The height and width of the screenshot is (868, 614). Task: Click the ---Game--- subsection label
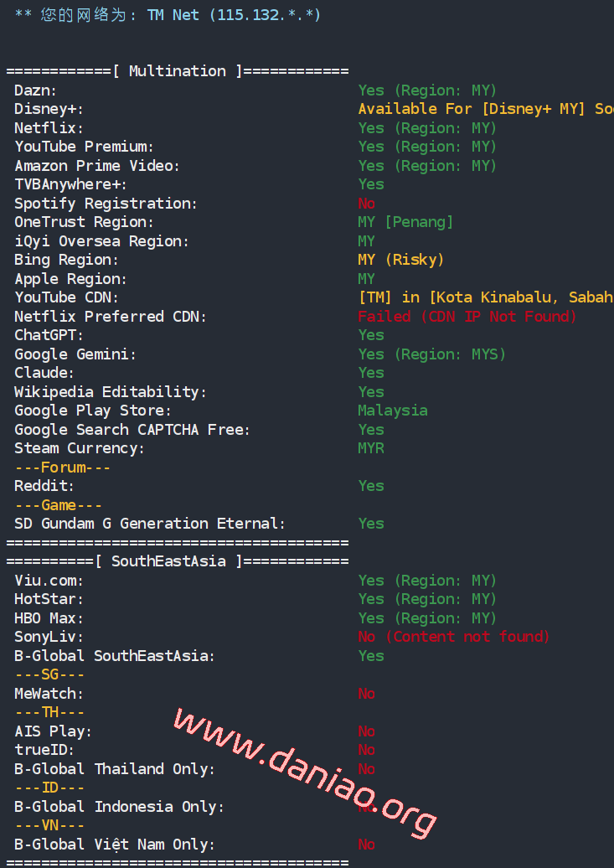(x=59, y=505)
